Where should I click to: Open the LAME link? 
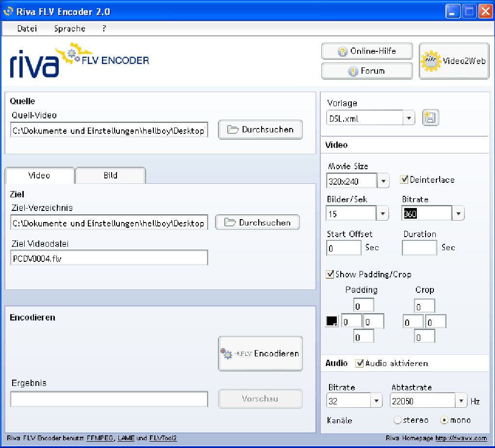coord(126,438)
